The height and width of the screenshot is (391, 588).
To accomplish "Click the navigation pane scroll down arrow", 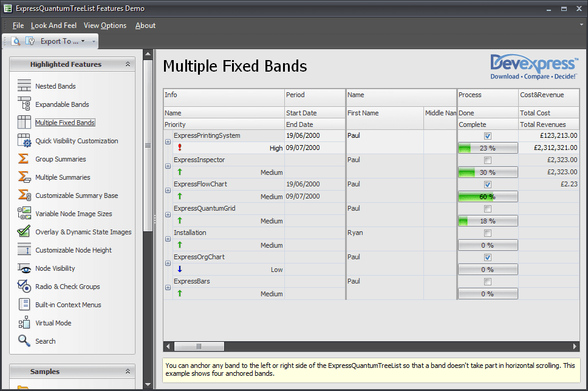I will click(148, 384).
